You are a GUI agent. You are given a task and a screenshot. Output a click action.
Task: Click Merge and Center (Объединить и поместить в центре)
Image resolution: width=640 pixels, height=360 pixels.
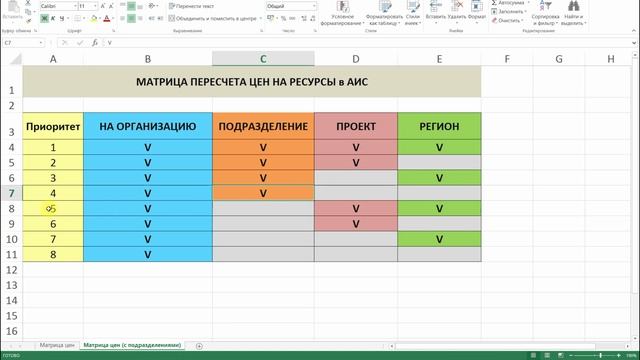(x=213, y=18)
